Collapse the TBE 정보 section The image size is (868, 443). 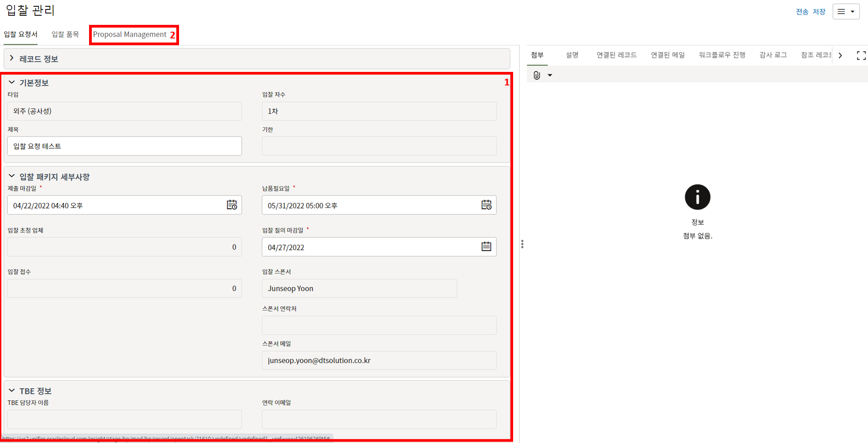tap(12, 391)
